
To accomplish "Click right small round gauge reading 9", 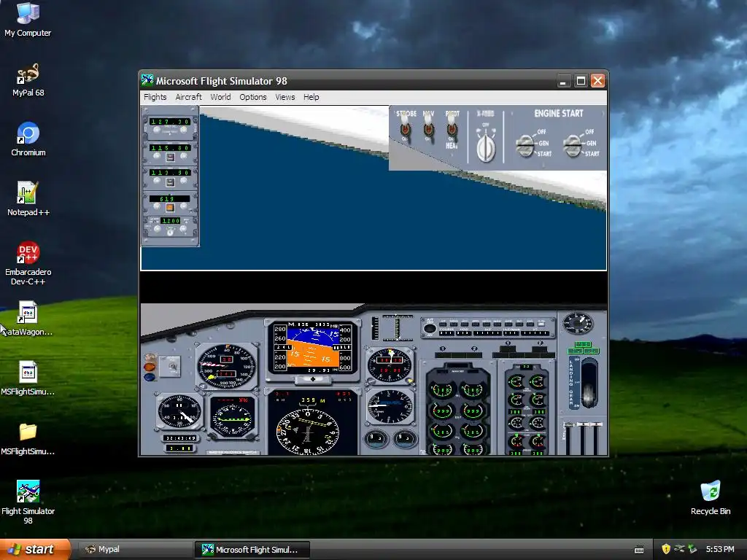I will coord(404,437).
